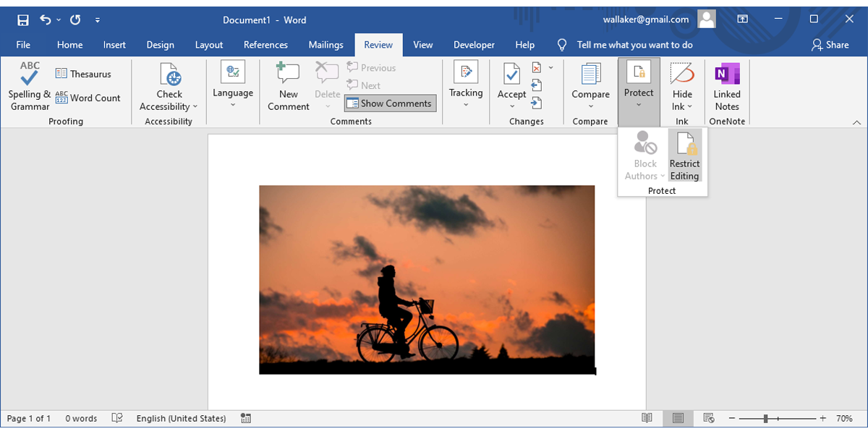Click the zoom slider handle

tap(765, 418)
